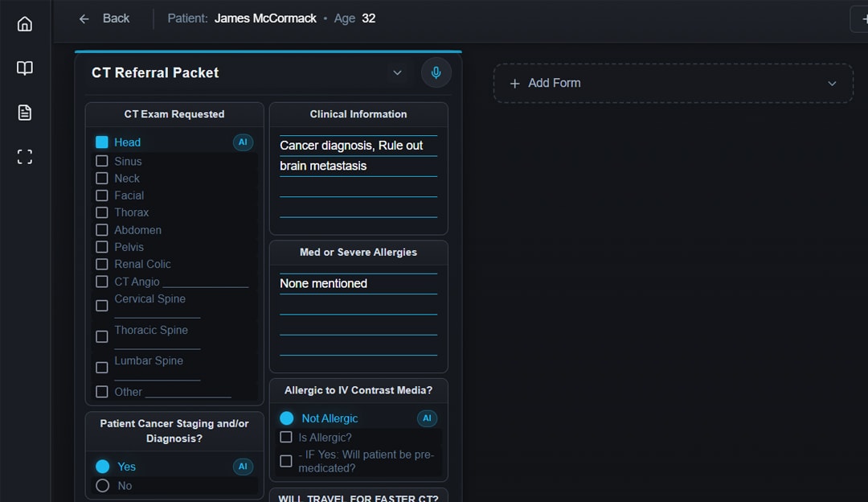868x502 pixels.
Task: Open the Add Form dropdown chevron
Action: coord(833,83)
